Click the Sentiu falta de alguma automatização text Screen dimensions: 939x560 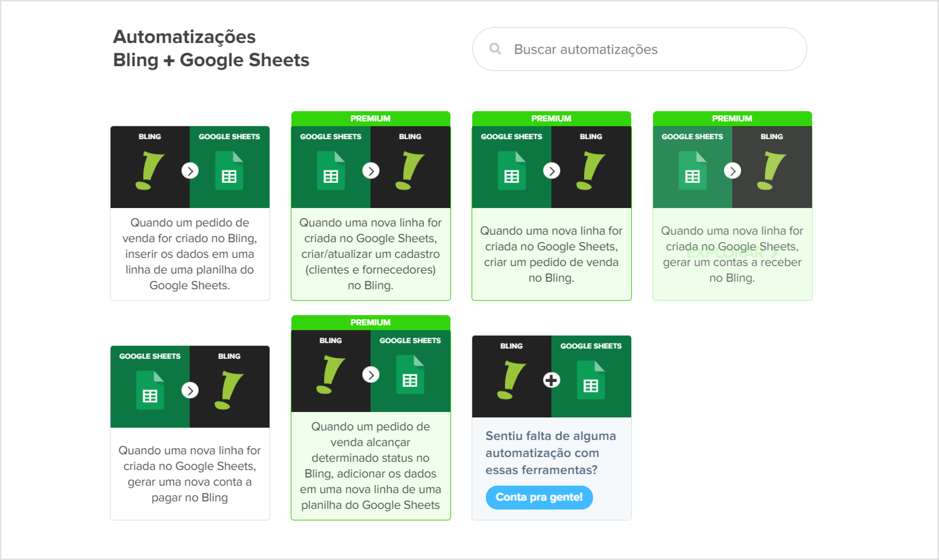[x=551, y=453]
